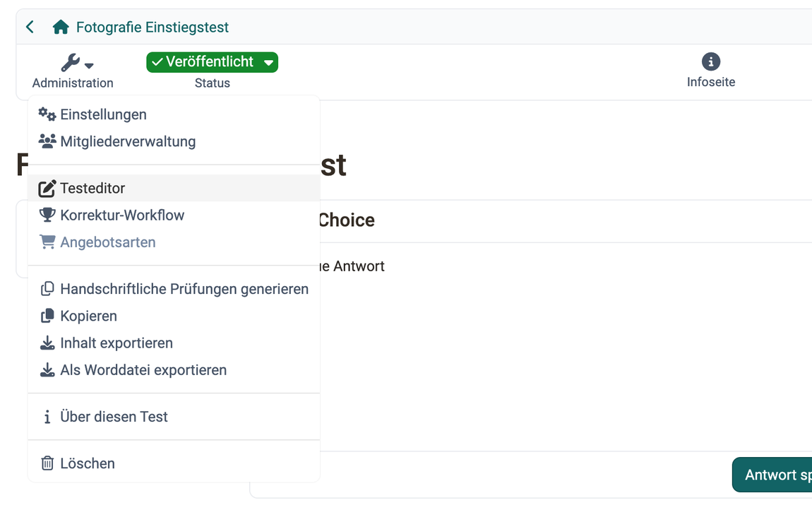Viewport: 812px width, 510px height.
Task: Click the Über diesen Test info icon
Action: click(47, 417)
